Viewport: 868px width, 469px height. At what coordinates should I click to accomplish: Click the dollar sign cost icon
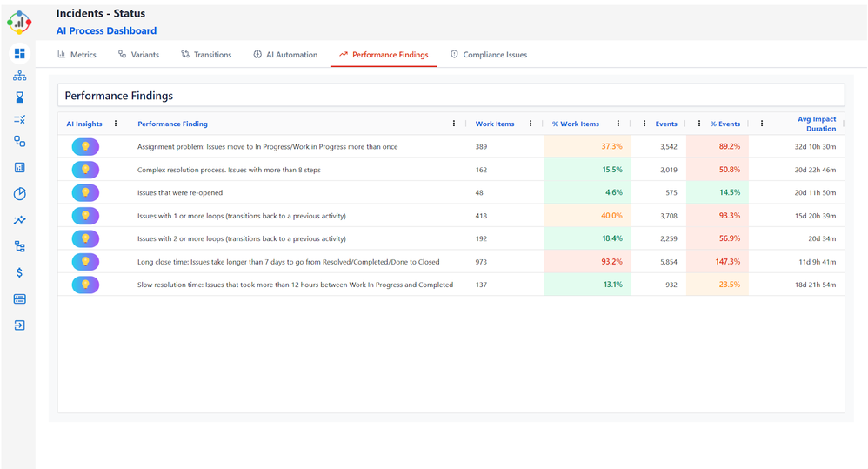[19, 272]
